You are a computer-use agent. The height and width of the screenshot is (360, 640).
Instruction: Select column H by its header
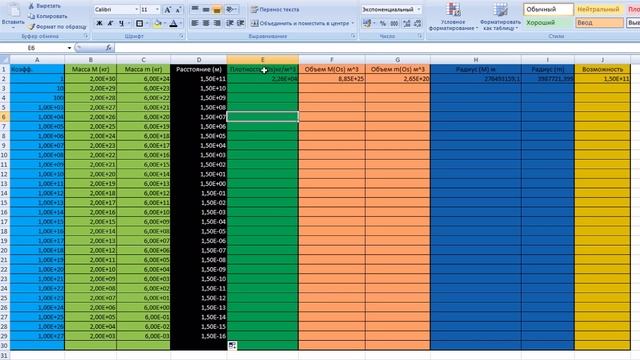[x=476, y=60]
